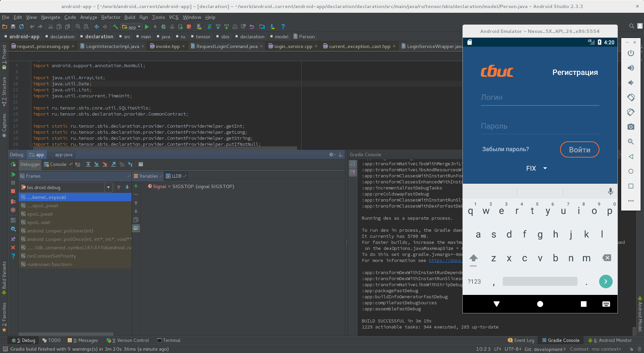The height and width of the screenshot is (353, 644).
Task: Tap the microphone icon on the emulator keyboard
Action: coord(610,191)
